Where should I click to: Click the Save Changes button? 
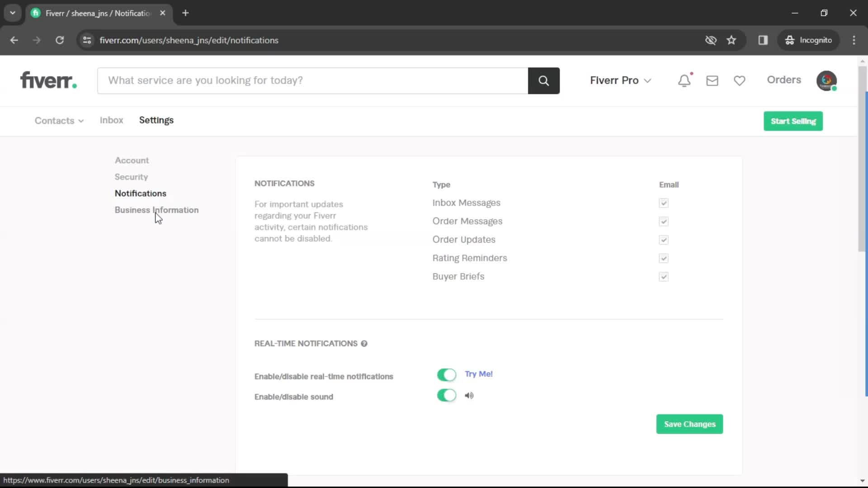click(x=689, y=424)
